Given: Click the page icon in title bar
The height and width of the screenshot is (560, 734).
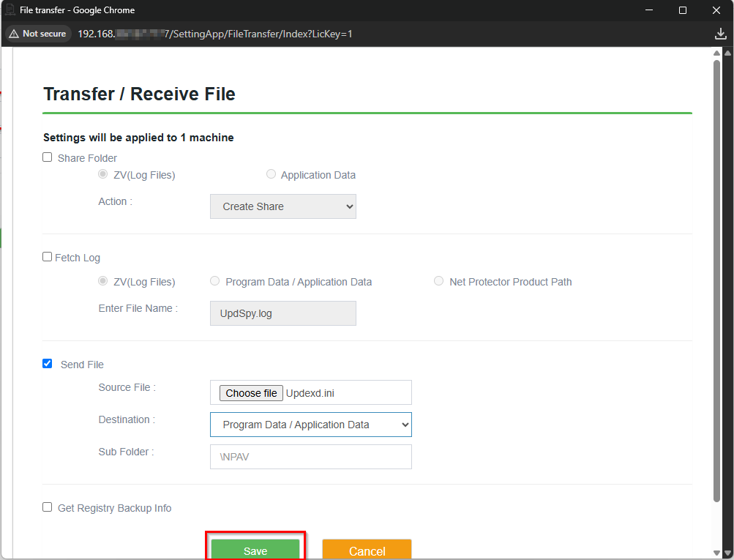Looking at the screenshot, I should (x=10, y=10).
